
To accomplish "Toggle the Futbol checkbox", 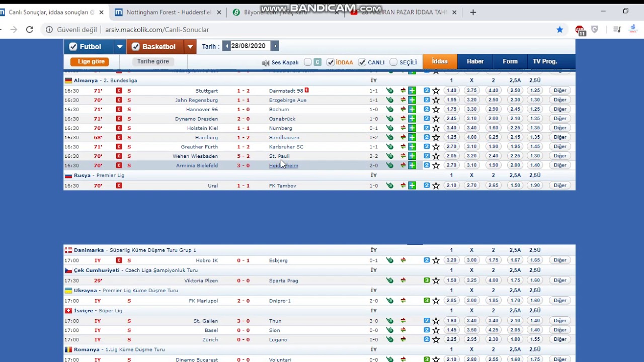I will 73,47.
